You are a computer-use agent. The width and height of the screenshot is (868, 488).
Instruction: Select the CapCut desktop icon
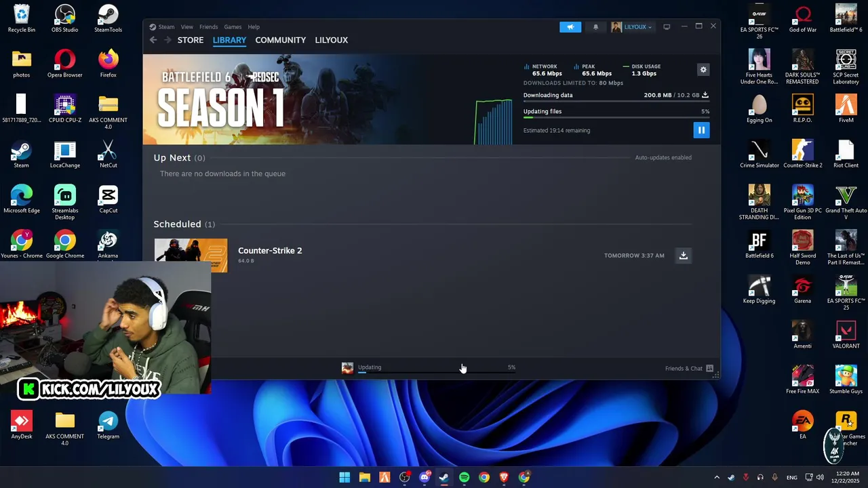(x=108, y=199)
